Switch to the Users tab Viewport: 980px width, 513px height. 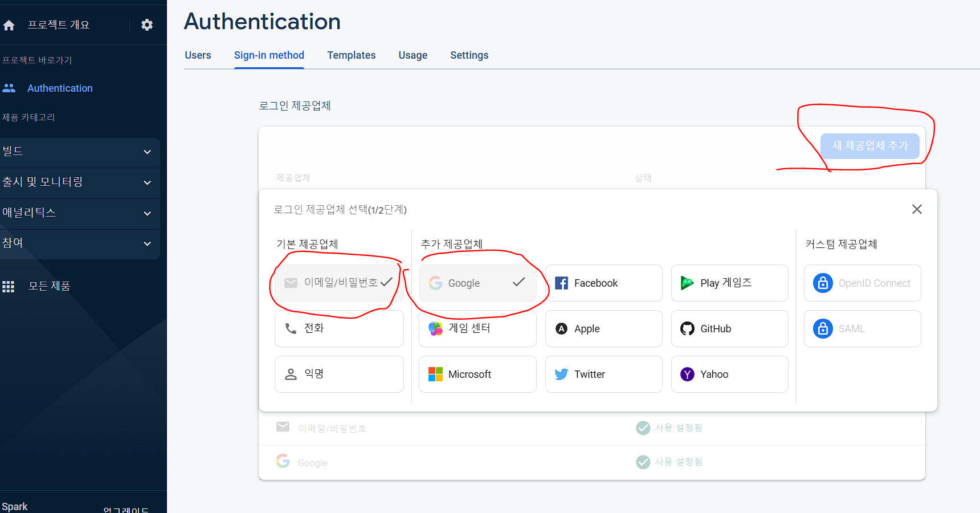(x=198, y=55)
